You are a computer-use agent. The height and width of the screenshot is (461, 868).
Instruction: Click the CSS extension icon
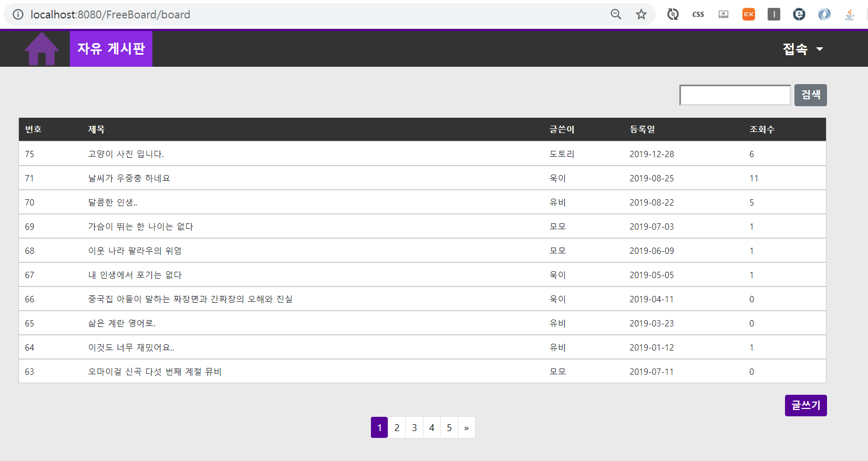(x=698, y=14)
